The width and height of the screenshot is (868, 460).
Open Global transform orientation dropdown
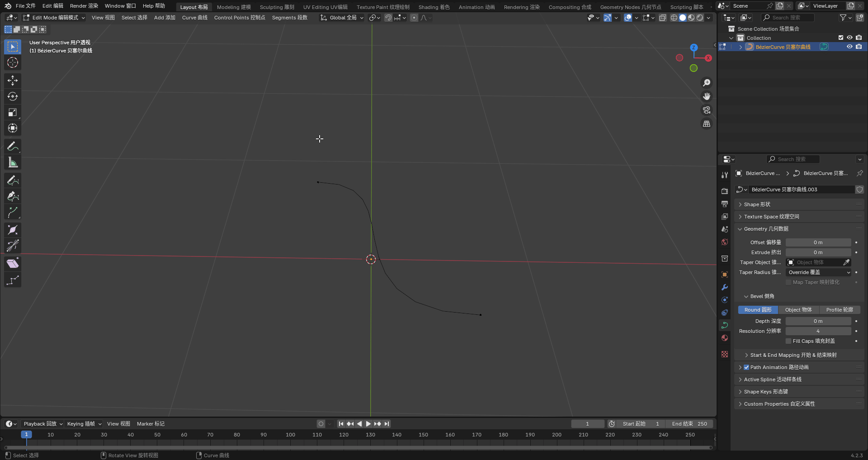pyautogui.click(x=342, y=18)
